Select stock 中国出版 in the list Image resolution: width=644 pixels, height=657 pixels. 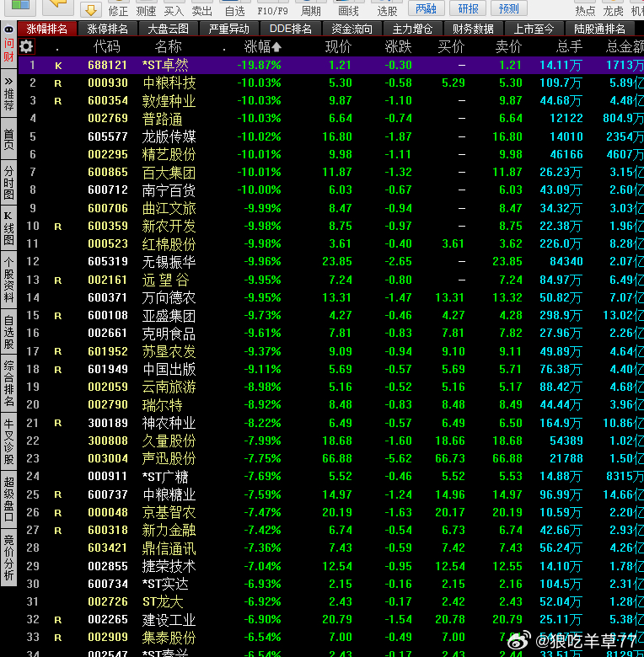pyautogui.click(x=169, y=369)
